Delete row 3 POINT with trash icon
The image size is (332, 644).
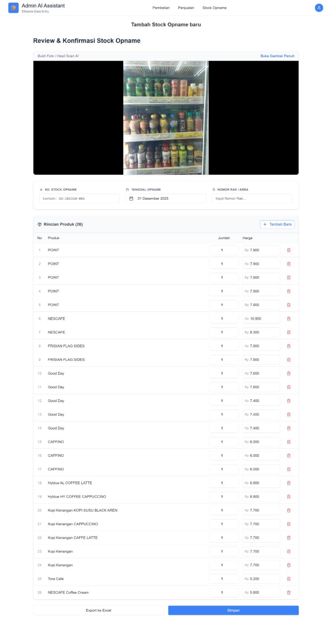289,278
